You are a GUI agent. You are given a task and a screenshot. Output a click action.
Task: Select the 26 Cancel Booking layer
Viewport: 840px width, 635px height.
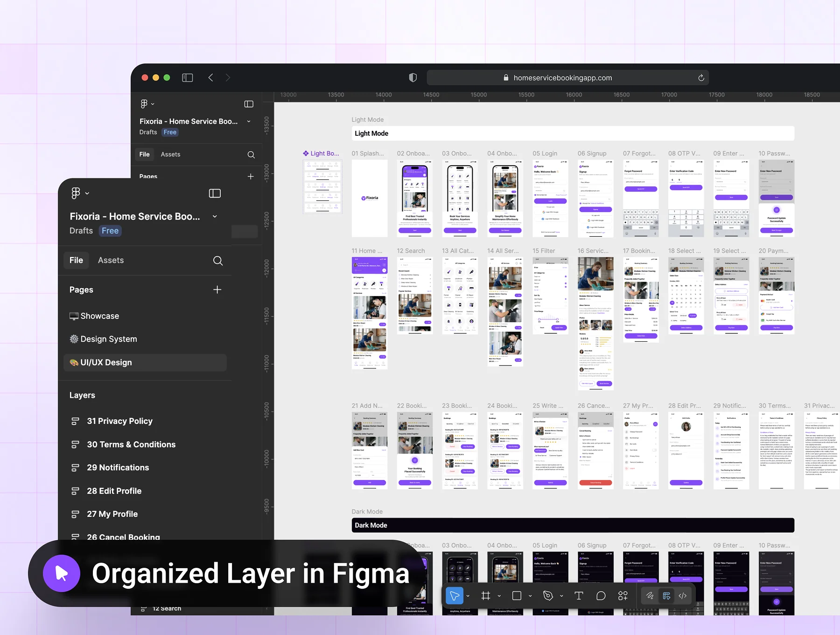123,537
